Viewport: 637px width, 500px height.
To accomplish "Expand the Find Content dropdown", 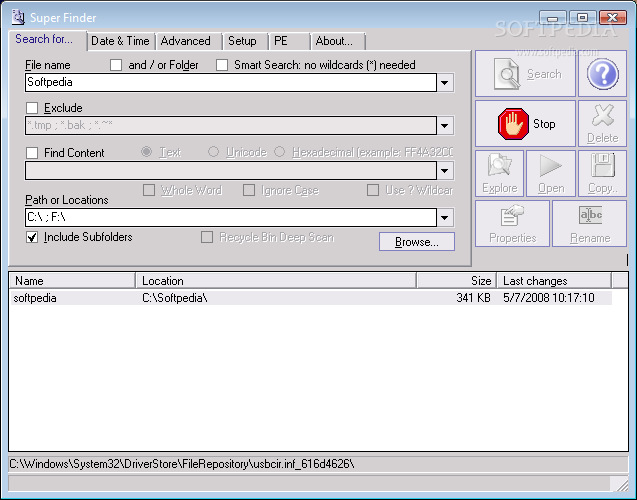I will (x=445, y=171).
